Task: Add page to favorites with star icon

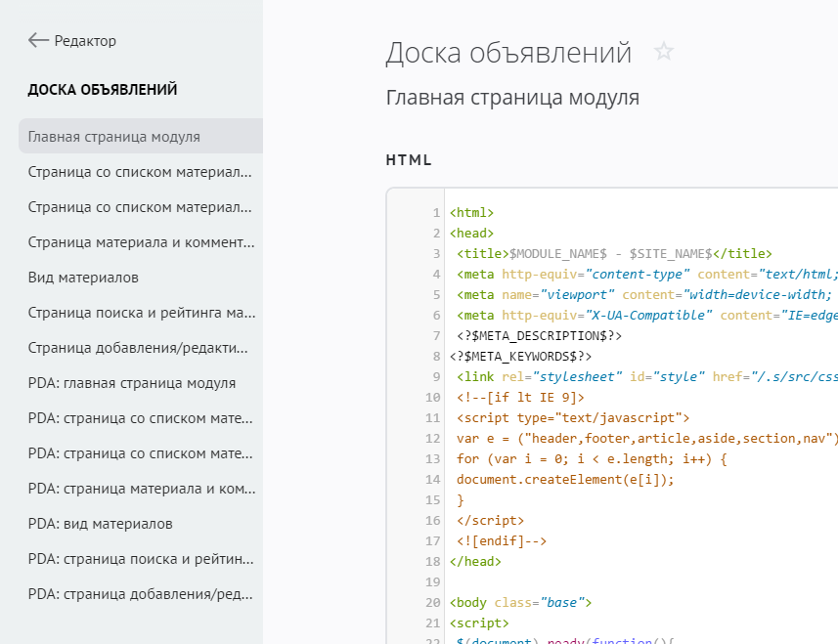Action: pyautogui.click(x=664, y=52)
